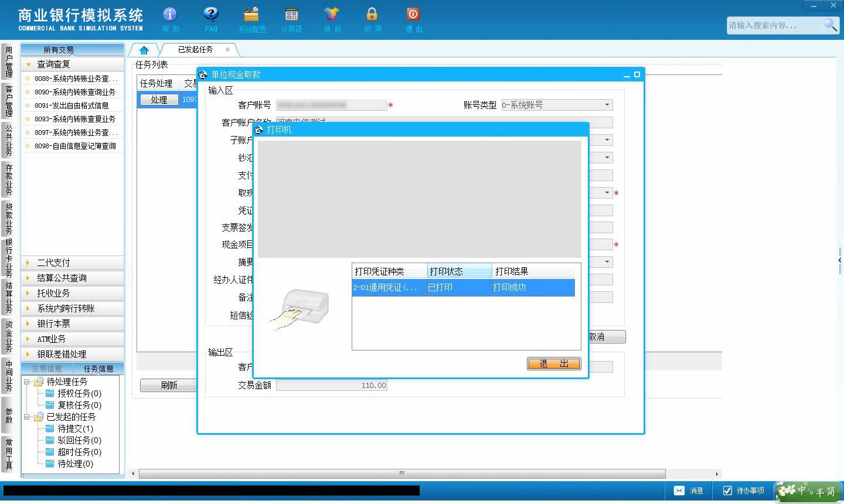Select 超时任务(0) tree item
Image resolution: width=844 pixels, height=504 pixels.
[x=79, y=452]
